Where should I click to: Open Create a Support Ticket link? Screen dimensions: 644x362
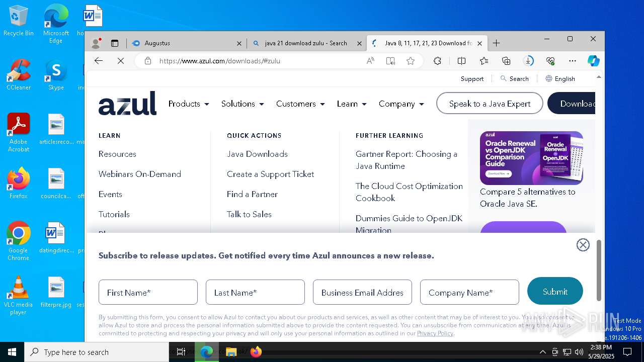[270, 174]
